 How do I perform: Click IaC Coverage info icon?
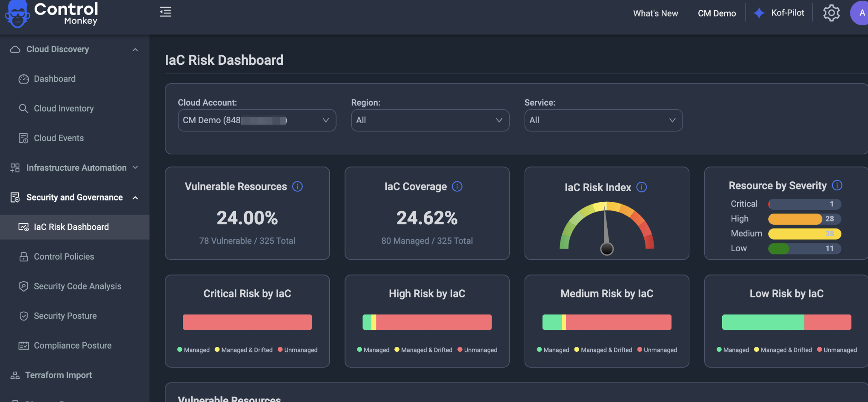tap(457, 186)
